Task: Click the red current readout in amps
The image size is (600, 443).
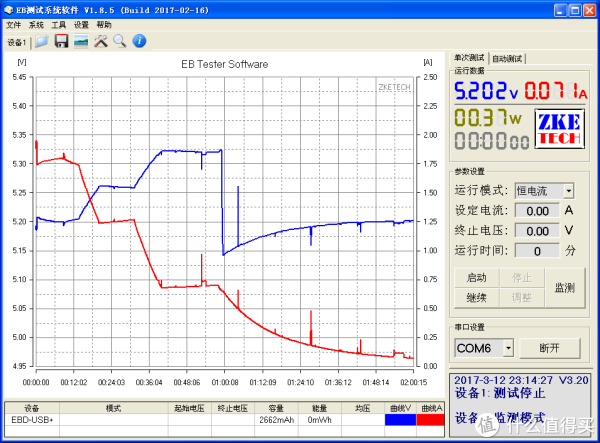Action: (x=555, y=91)
